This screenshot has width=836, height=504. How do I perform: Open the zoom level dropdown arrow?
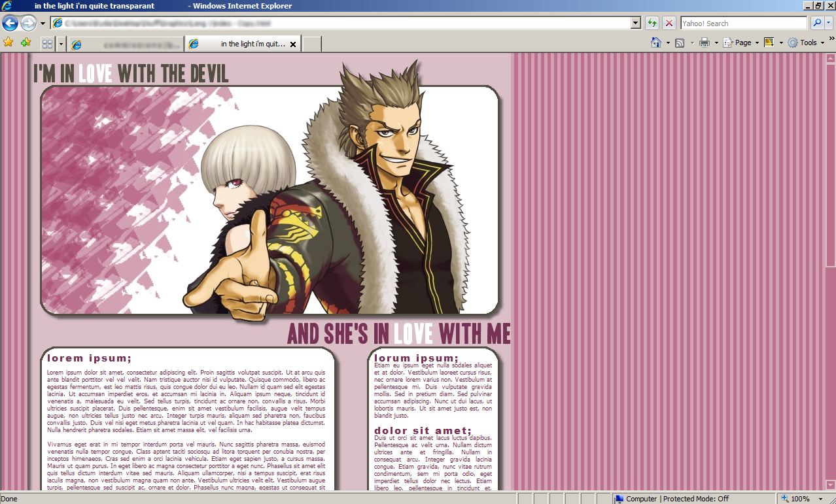(x=821, y=499)
